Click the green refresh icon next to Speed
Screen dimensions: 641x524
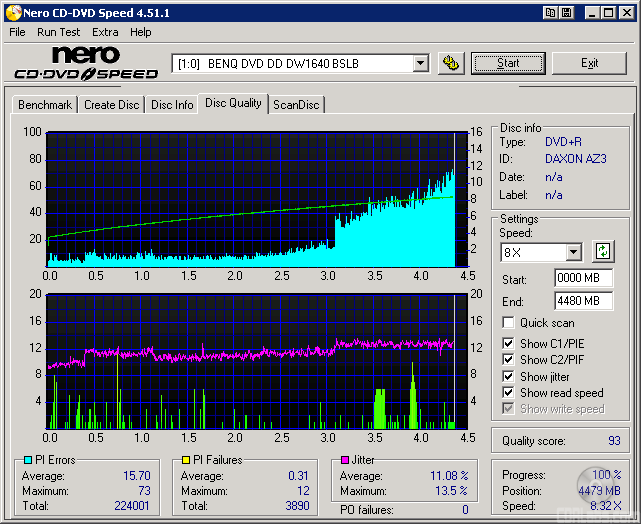pyautogui.click(x=603, y=252)
